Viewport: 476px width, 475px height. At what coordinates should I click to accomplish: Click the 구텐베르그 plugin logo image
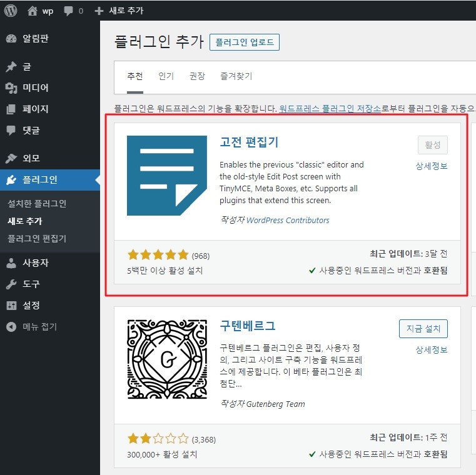coord(167,359)
